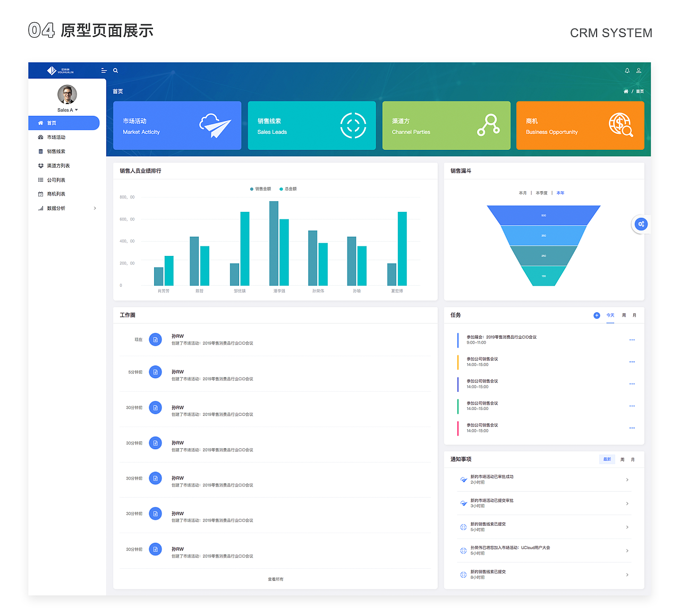Open more options for 参加展会 task
The width and height of the screenshot is (680, 616).
(x=632, y=340)
